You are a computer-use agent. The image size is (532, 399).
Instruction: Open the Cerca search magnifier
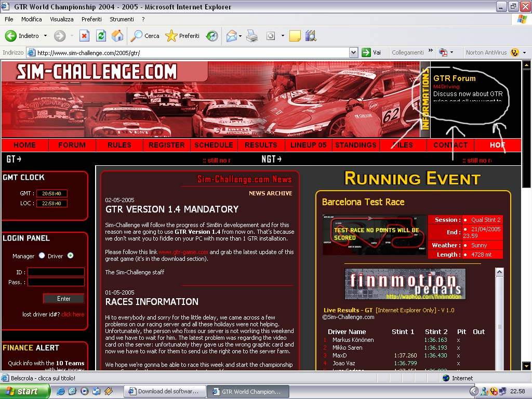137,36
